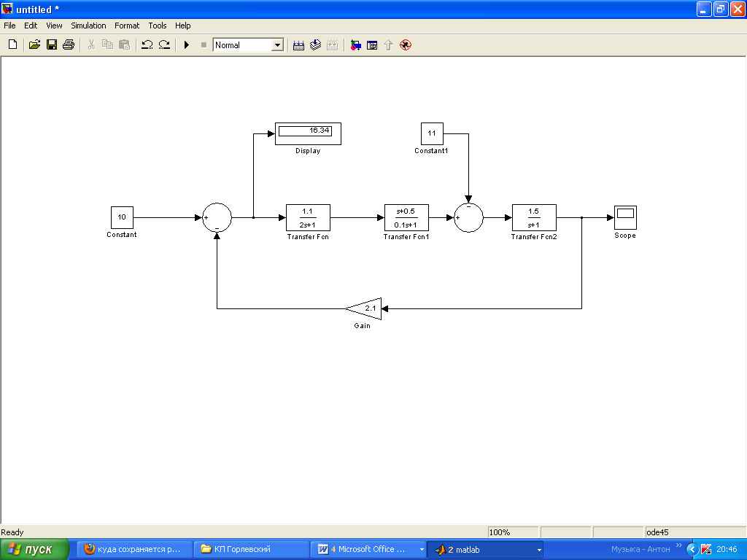Viewport: 747px width, 560px height.
Task: Click the Scope label text
Action: (x=625, y=236)
